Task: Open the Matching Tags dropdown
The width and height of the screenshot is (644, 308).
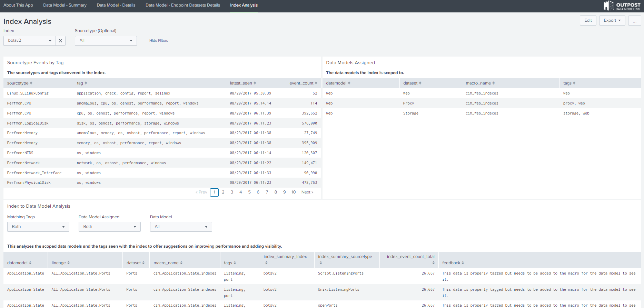Action: [38, 227]
